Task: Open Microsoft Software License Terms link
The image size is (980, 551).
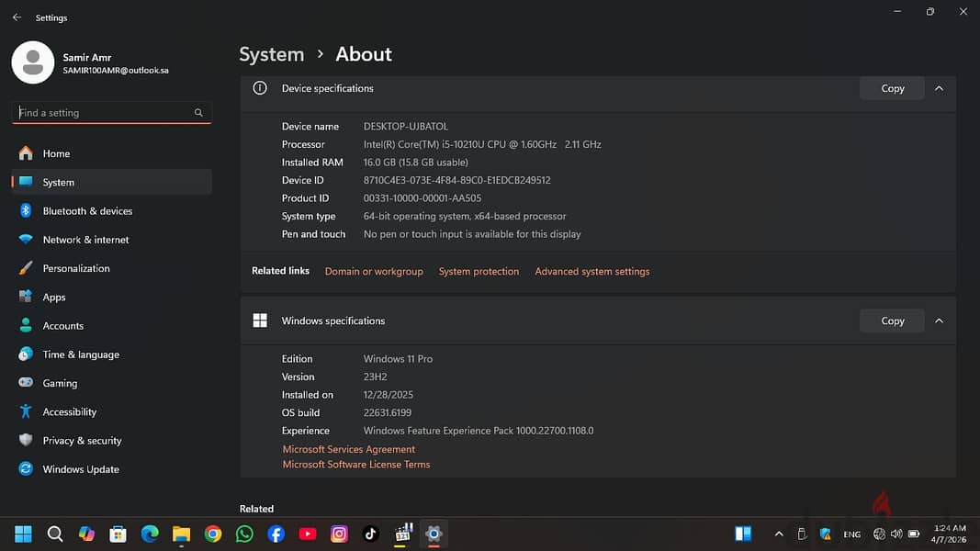Action: click(355, 464)
